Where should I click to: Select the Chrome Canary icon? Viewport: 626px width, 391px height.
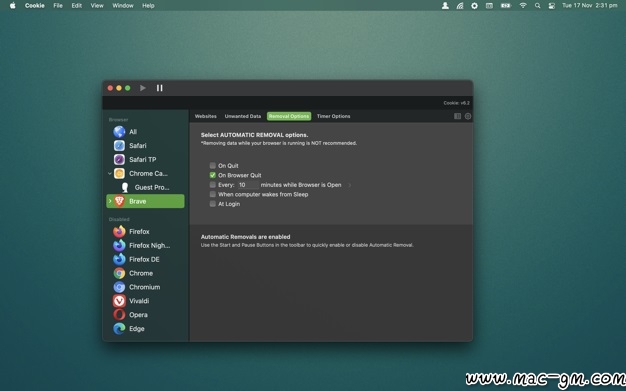pyautogui.click(x=119, y=173)
